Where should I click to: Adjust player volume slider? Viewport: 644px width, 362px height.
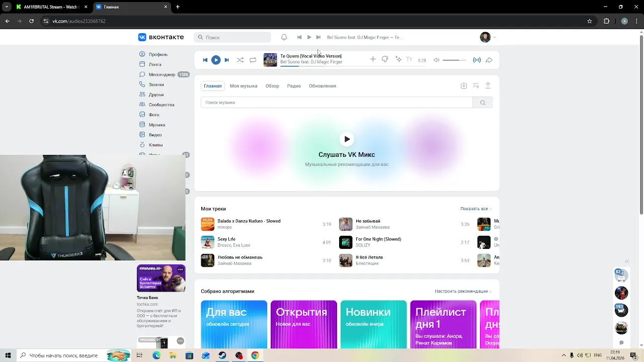[x=454, y=60]
